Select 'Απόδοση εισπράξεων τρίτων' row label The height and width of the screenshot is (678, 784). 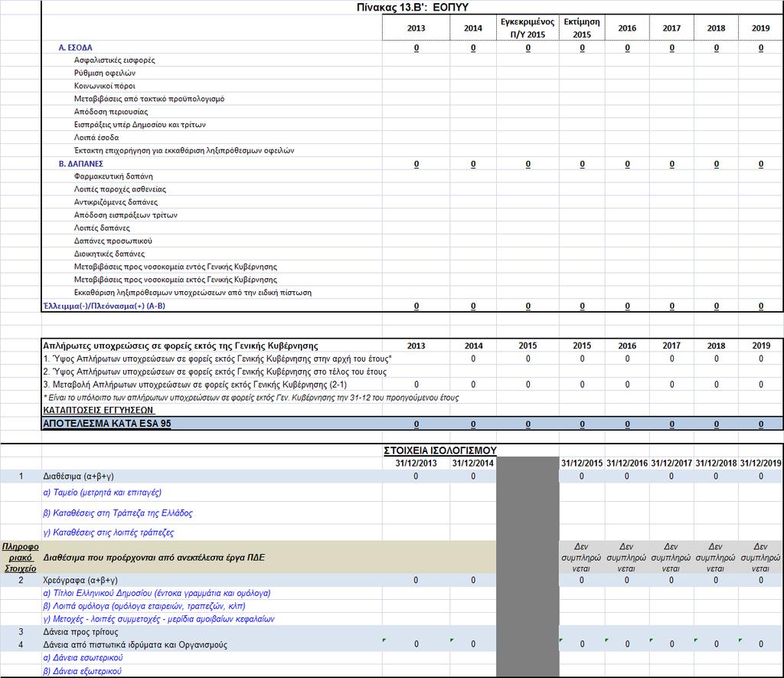click(126, 215)
